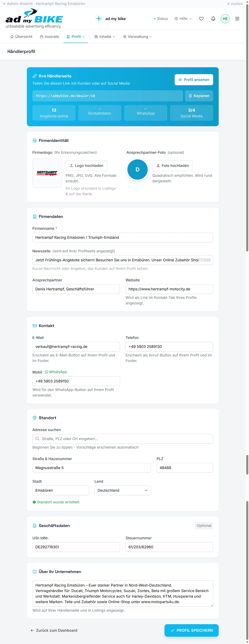
Task: Click the HE avatar circle
Action: click(x=225, y=19)
